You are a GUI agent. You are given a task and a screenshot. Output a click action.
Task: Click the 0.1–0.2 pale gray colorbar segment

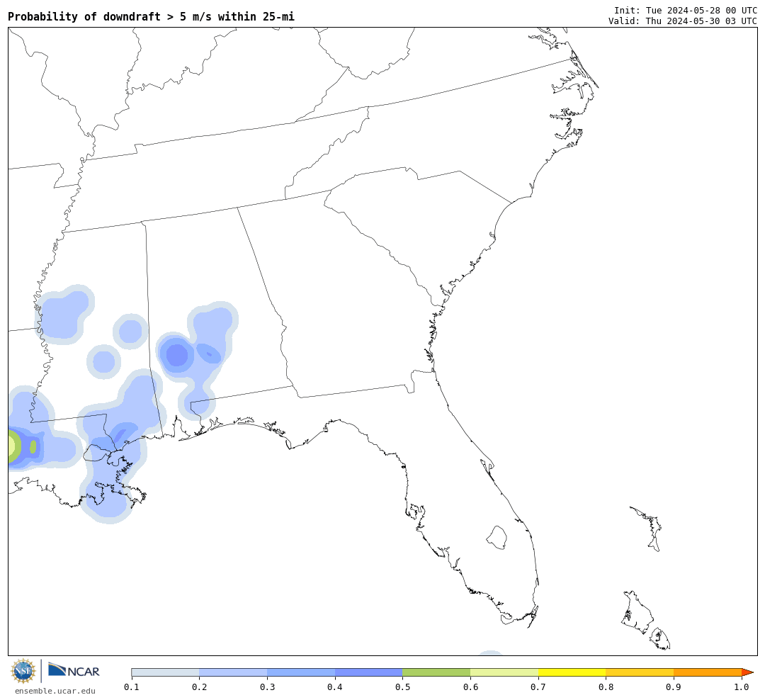165,672
